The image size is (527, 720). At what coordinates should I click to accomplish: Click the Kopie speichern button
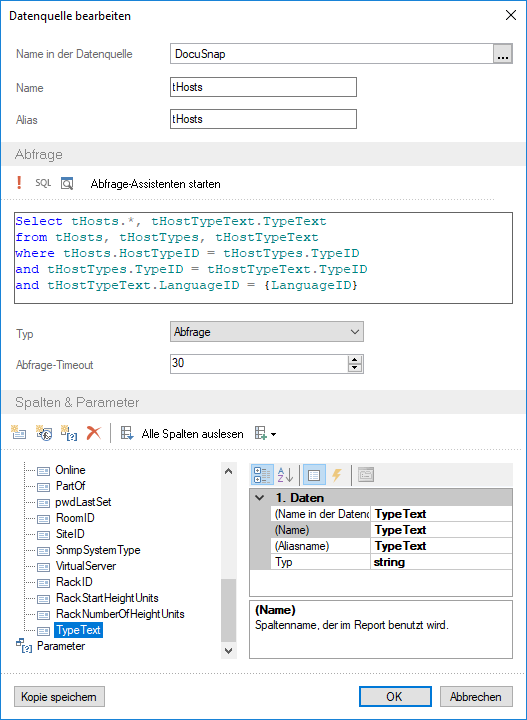point(59,697)
